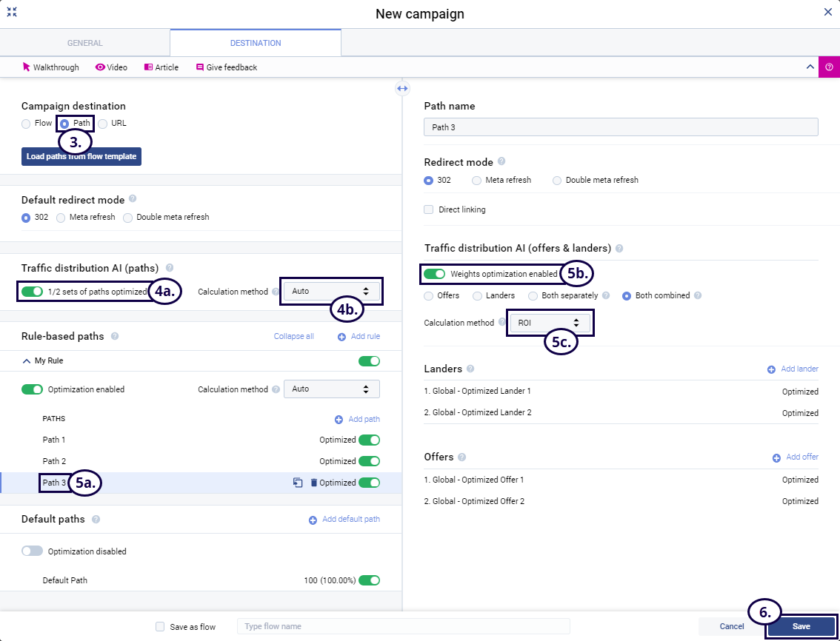The width and height of the screenshot is (840, 641).
Task: Click the Path name input field
Action: (621, 127)
